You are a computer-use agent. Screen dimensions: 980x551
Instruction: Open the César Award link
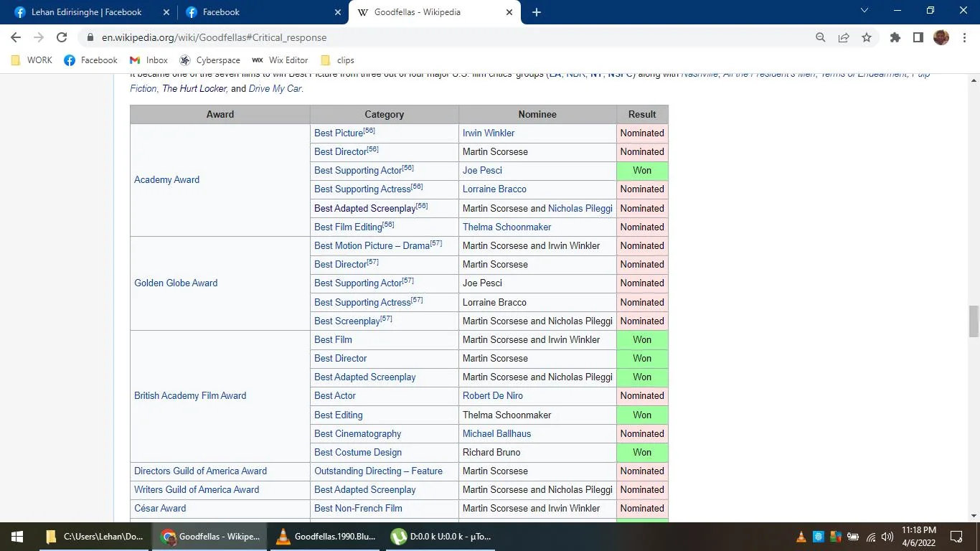[160, 509]
